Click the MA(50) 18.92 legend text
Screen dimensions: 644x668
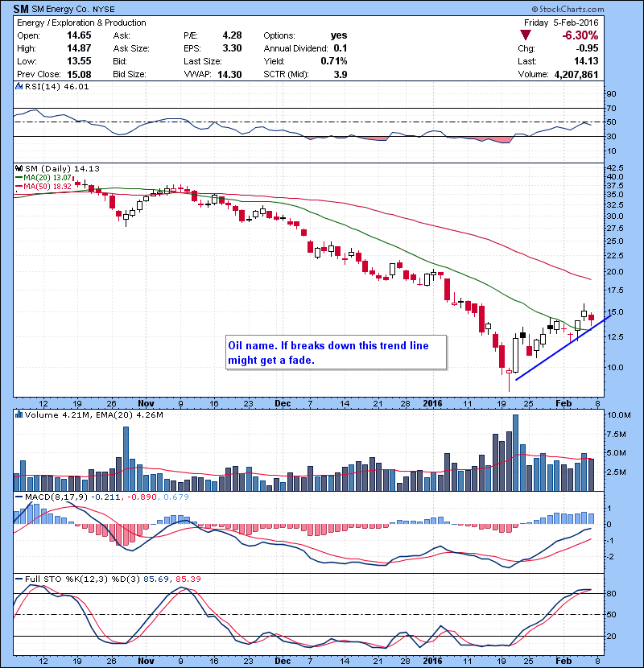[47, 187]
